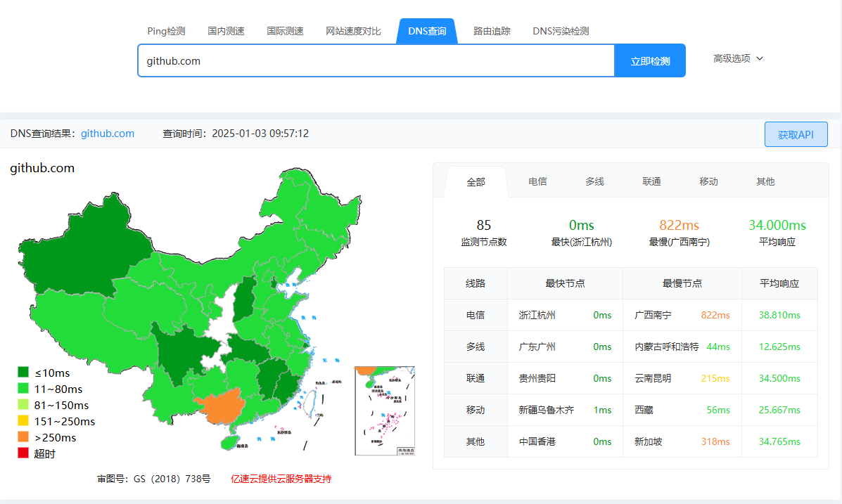The height and width of the screenshot is (504, 842).
Task: Click the 34.000ms average response value
Action: click(777, 225)
